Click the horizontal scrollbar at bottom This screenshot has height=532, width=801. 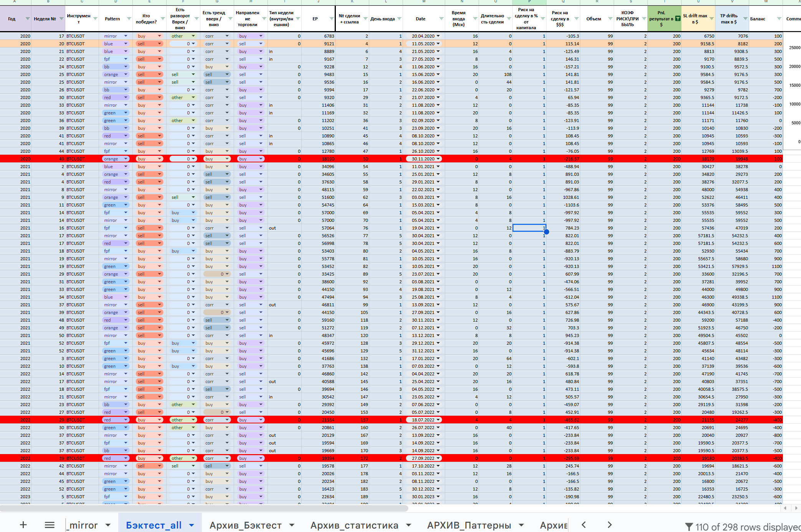click(203, 508)
